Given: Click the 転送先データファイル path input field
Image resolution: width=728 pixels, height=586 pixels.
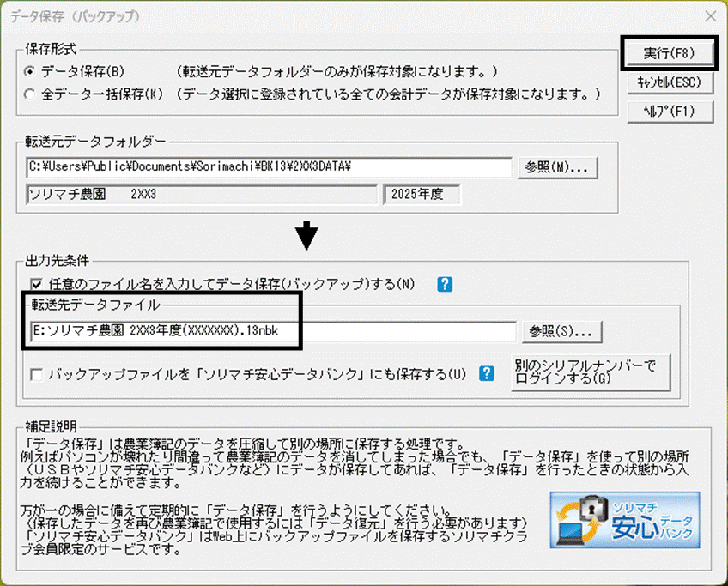Looking at the screenshot, I should click(273, 331).
